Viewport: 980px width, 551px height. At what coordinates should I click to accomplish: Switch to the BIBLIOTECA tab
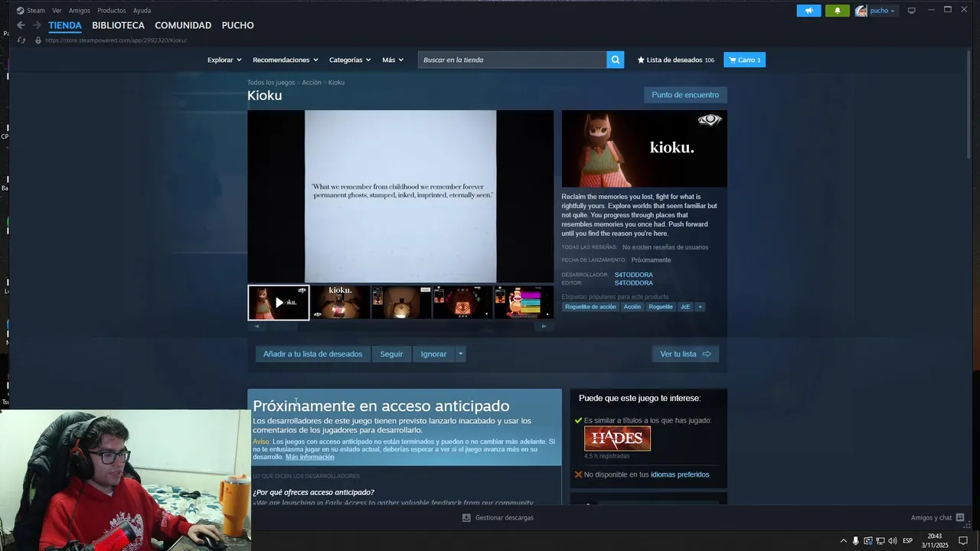coord(118,25)
